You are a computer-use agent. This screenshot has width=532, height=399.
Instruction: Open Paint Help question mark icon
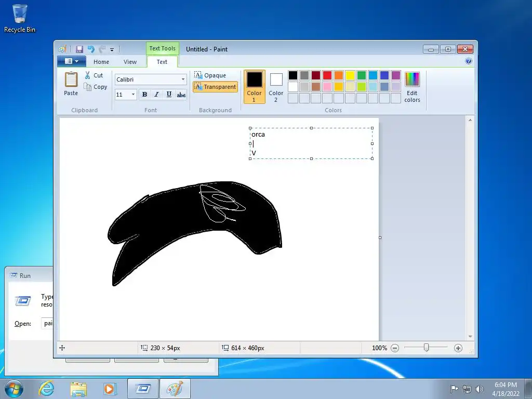coord(469,61)
